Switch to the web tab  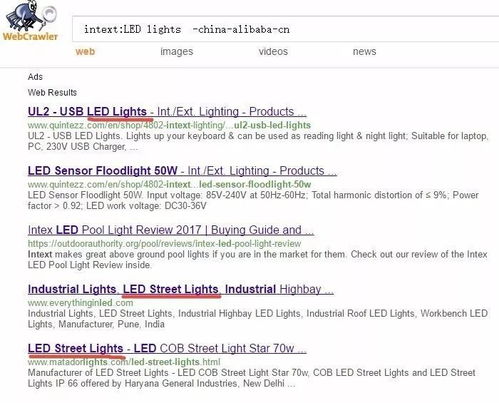(x=85, y=51)
